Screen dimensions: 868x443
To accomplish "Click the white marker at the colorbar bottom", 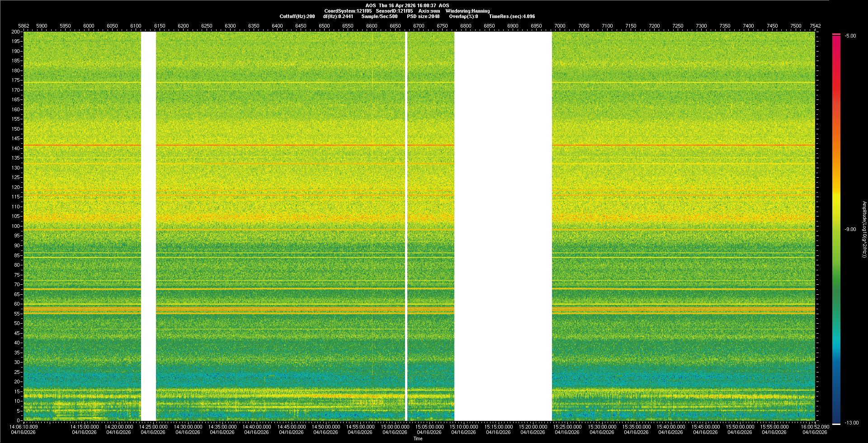I will 836,424.
